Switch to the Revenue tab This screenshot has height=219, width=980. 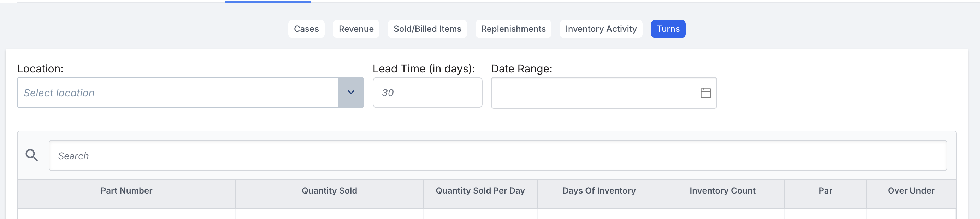tap(356, 29)
